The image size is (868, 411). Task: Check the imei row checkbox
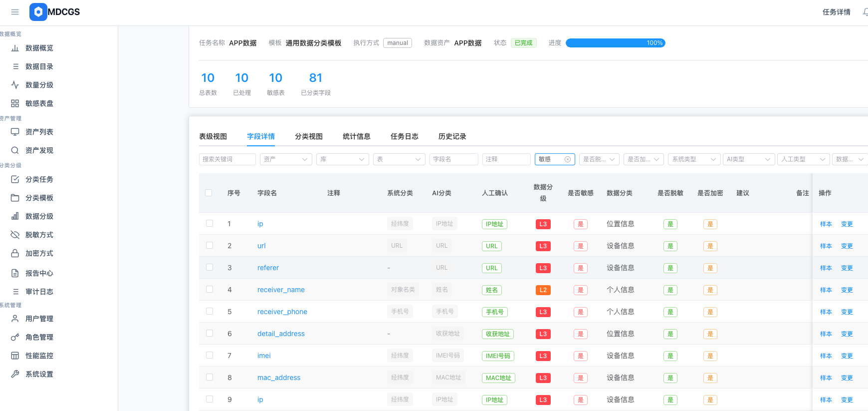210,356
